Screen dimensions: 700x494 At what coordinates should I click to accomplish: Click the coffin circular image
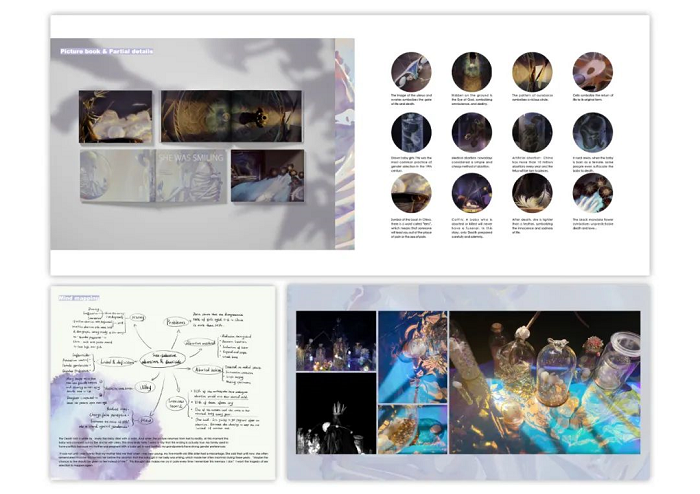[471, 192]
